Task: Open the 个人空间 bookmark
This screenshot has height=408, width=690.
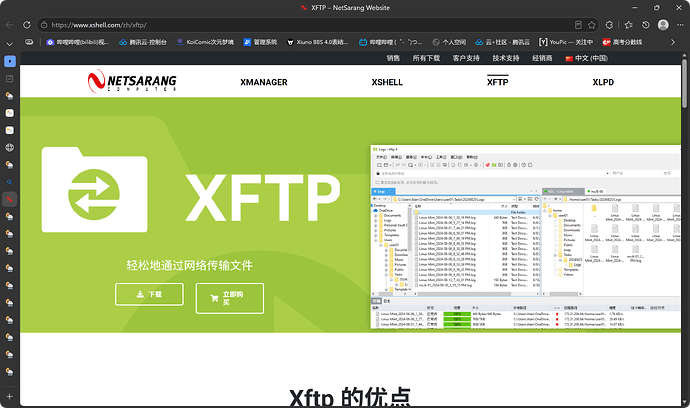Action: (449, 42)
